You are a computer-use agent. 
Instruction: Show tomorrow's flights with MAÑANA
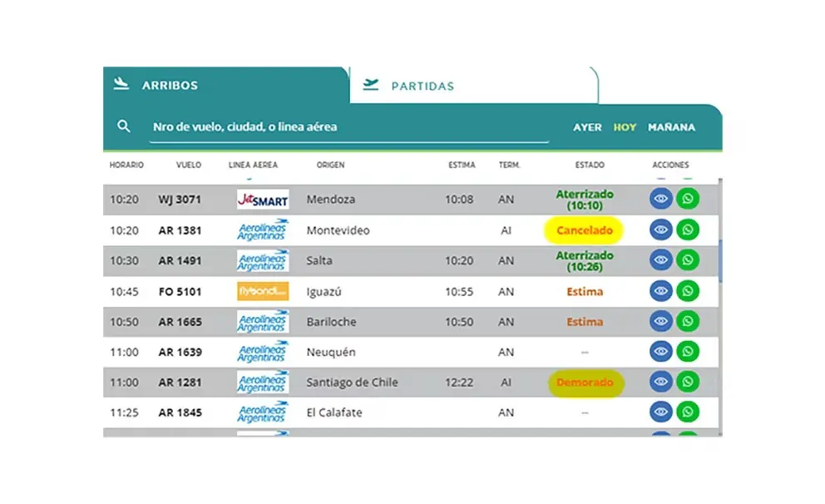pos(671,127)
